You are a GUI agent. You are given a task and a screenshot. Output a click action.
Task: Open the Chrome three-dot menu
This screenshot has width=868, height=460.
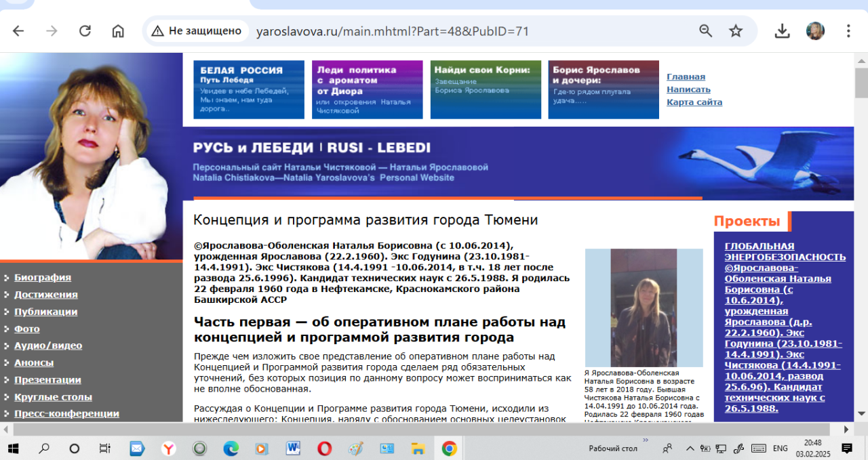(848, 31)
